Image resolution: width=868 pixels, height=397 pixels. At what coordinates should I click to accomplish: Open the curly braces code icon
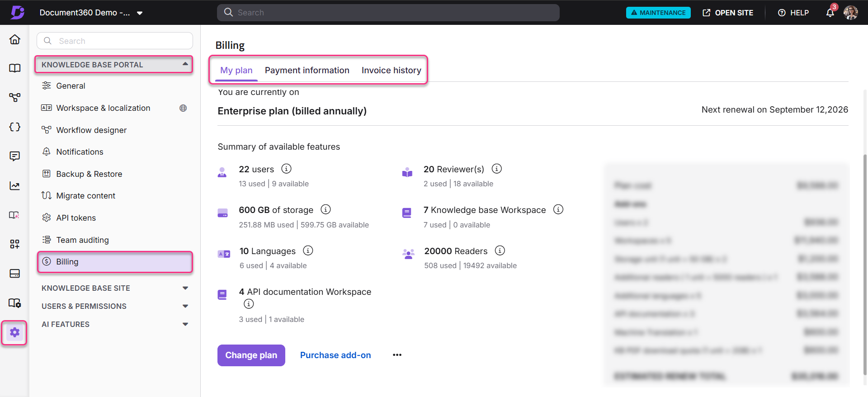click(15, 127)
